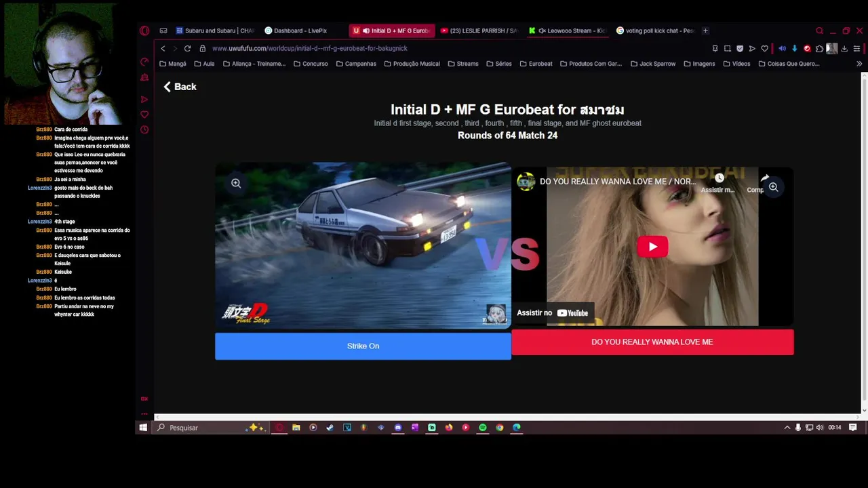Open the shield ad blocker icon
The image size is (868, 488).
click(x=740, y=48)
